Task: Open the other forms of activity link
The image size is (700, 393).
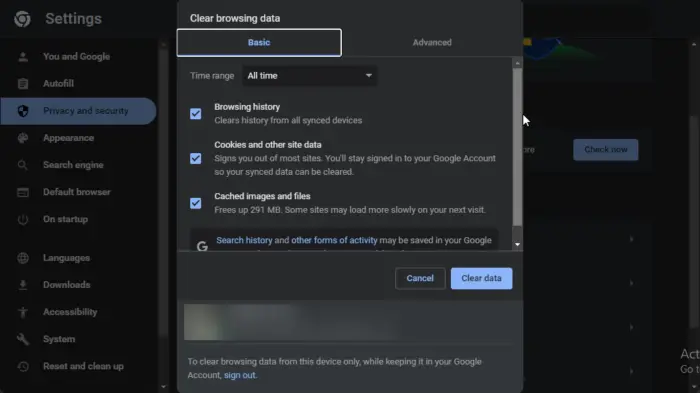Action: [x=334, y=240]
